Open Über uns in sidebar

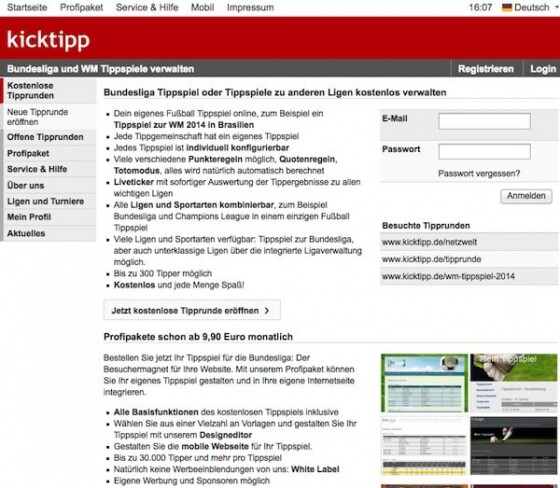[49, 185]
